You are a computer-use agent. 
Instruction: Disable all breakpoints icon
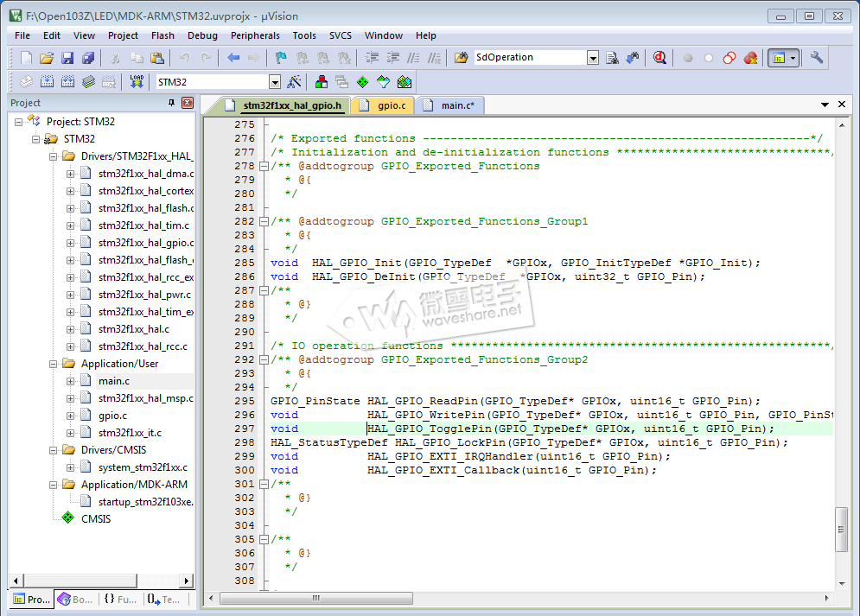point(729,58)
